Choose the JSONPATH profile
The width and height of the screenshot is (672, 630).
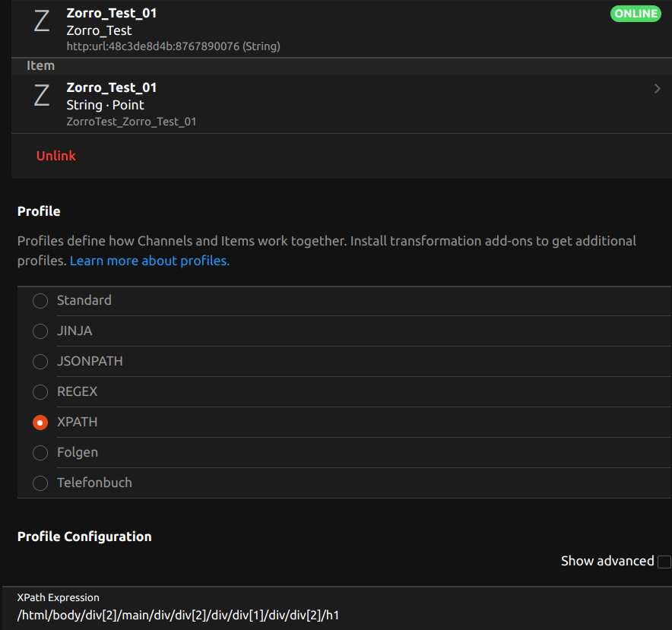point(40,362)
